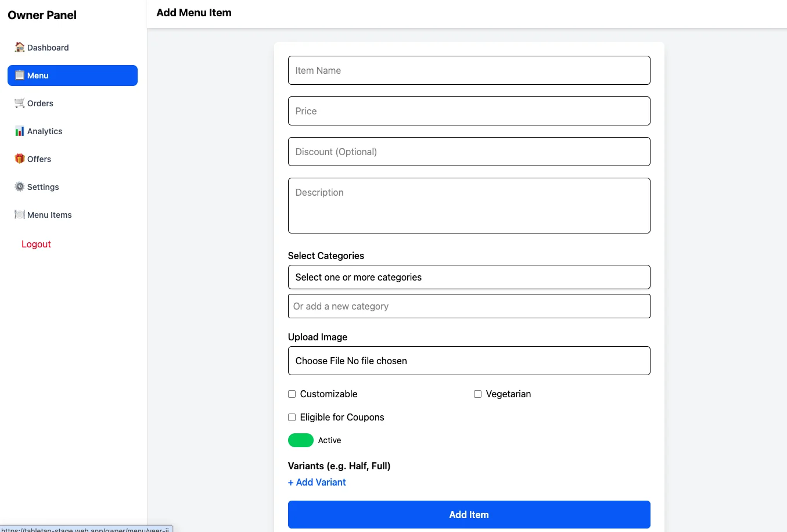
Task: Click the Menu Items plate icon
Action: point(20,214)
